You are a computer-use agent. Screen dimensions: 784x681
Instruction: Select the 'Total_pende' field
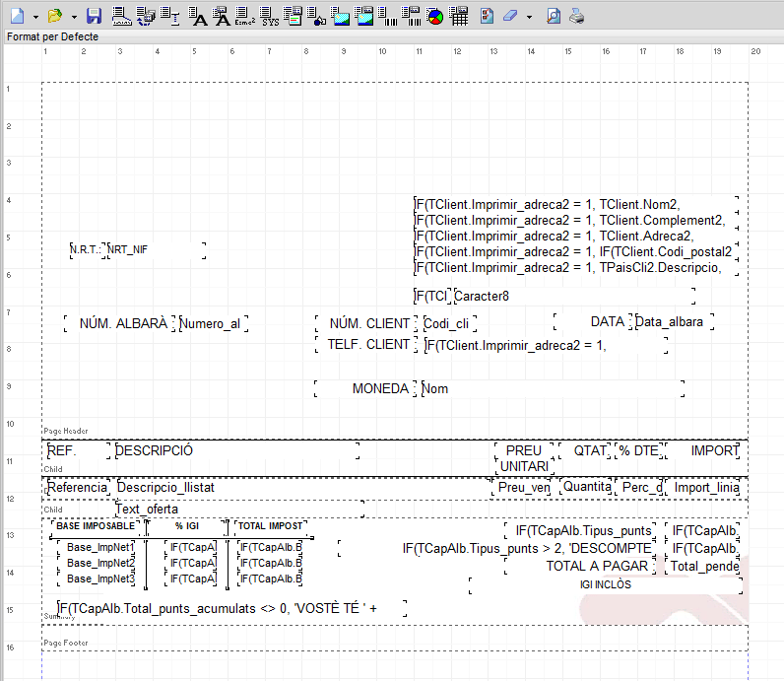click(702, 566)
